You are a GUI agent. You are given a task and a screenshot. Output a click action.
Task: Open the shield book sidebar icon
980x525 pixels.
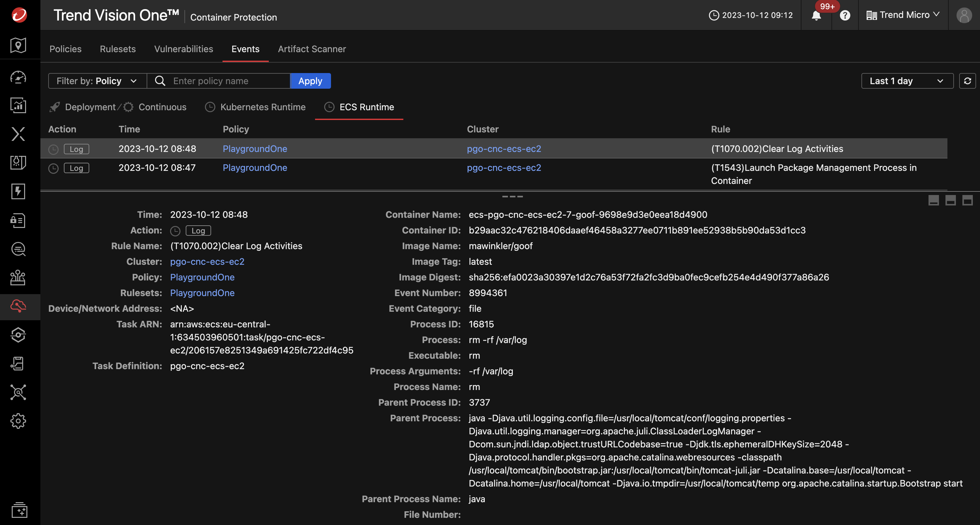point(18,163)
